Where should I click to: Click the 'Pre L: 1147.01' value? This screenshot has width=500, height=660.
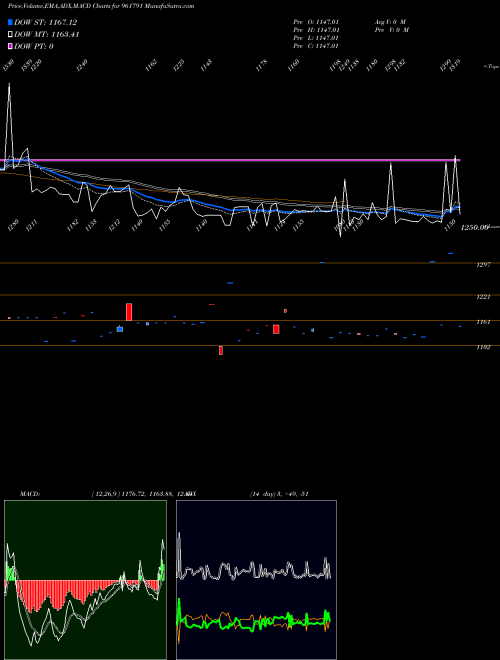tap(316, 38)
